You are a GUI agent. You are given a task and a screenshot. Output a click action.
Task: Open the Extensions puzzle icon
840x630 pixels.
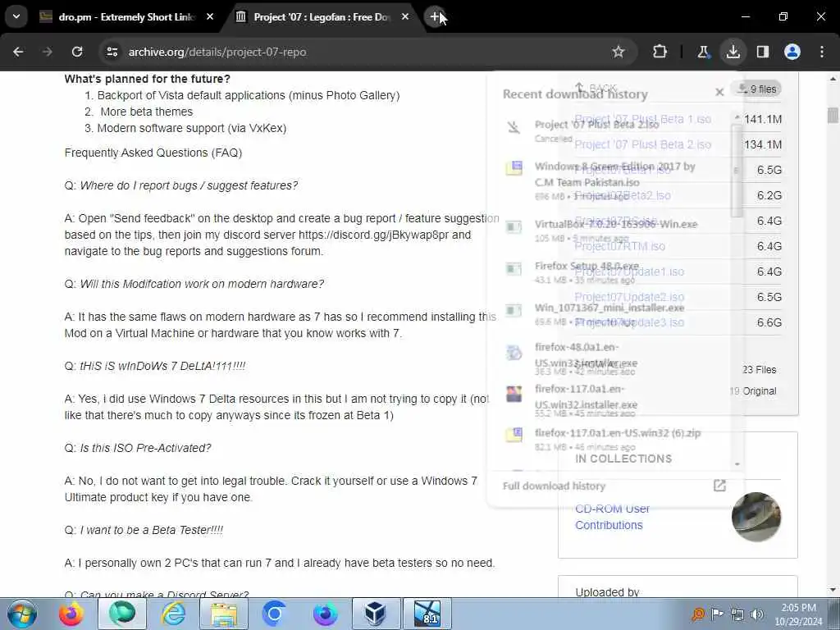[660, 52]
